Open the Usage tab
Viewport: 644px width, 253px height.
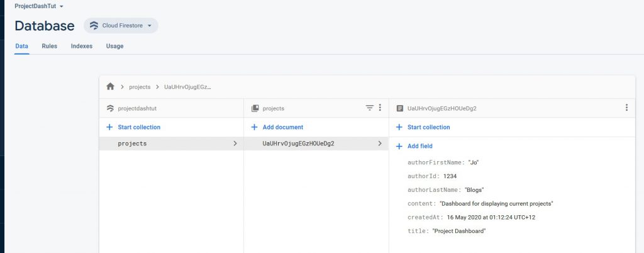click(114, 46)
